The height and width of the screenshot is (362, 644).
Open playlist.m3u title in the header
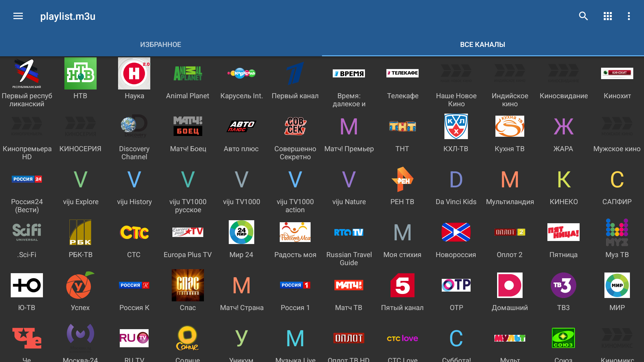[x=68, y=16]
